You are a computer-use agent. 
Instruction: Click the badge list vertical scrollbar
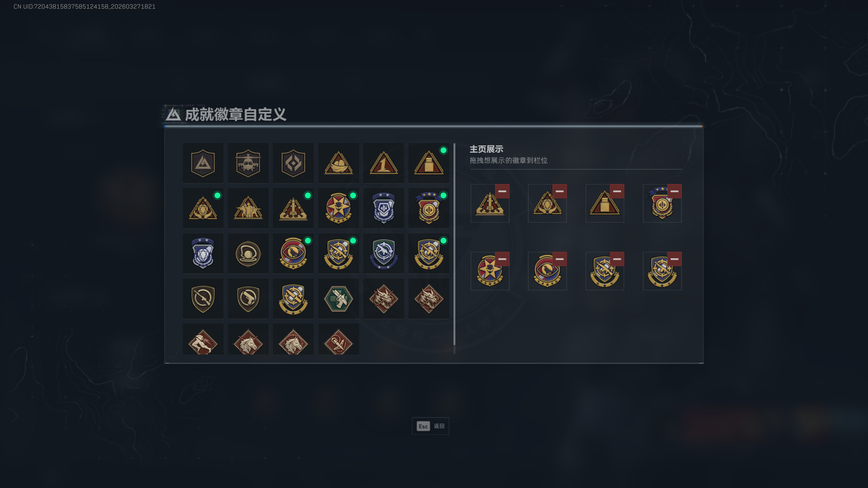454,245
